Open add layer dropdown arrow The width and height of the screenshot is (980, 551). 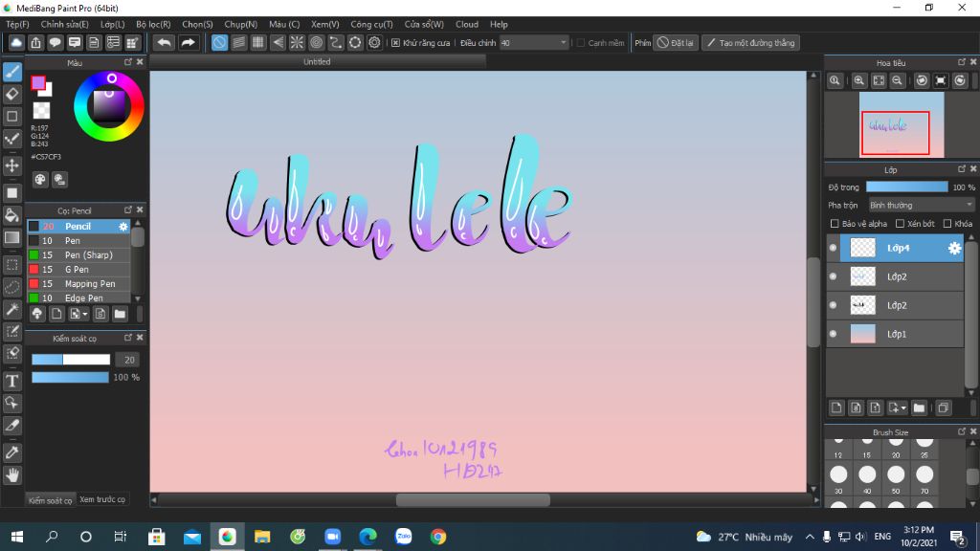pyautogui.click(x=903, y=408)
